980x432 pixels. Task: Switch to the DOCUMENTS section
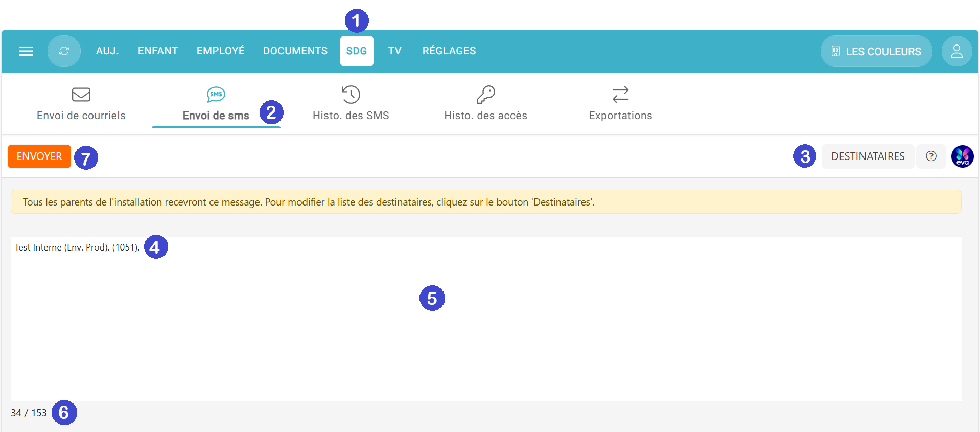(295, 51)
